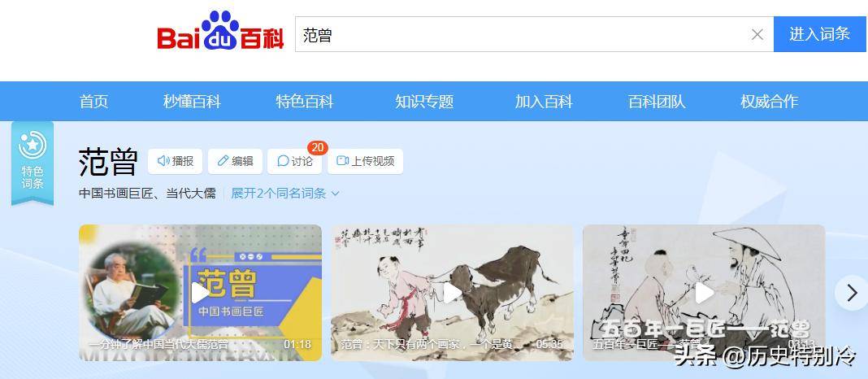Click the right arrow to show more videos
868x379 pixels.
coord(852,293)
